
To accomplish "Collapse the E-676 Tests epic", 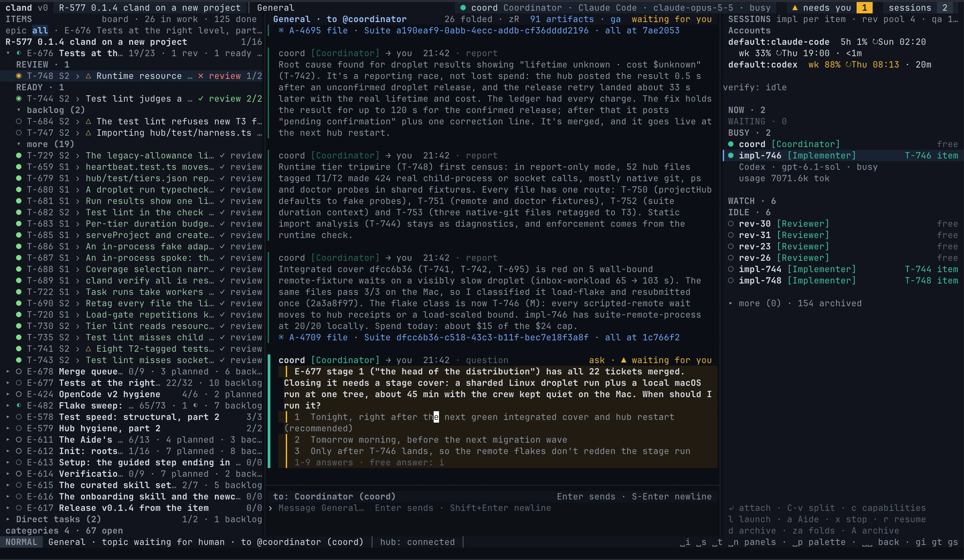I will [8, 53].
